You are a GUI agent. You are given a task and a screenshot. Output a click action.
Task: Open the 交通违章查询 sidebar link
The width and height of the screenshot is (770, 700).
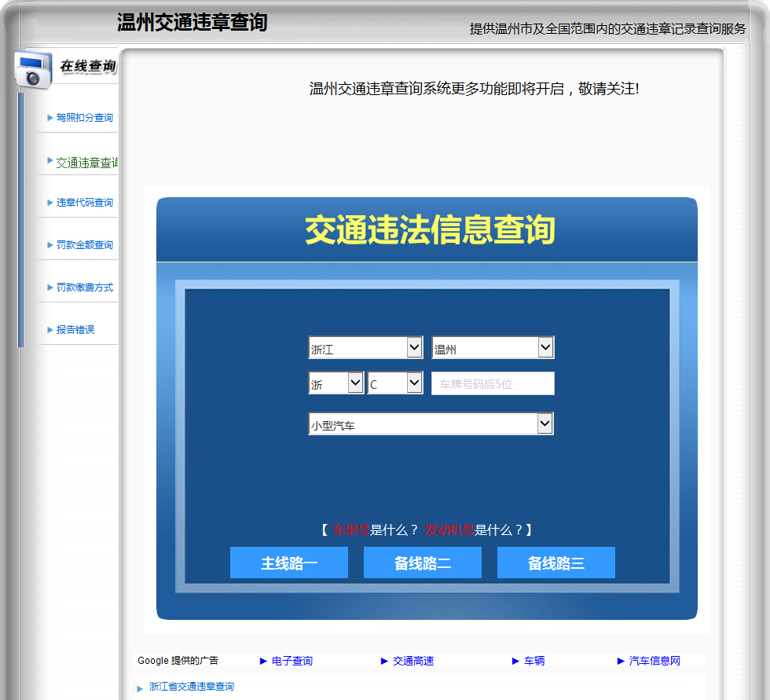(x=87, y=163)
